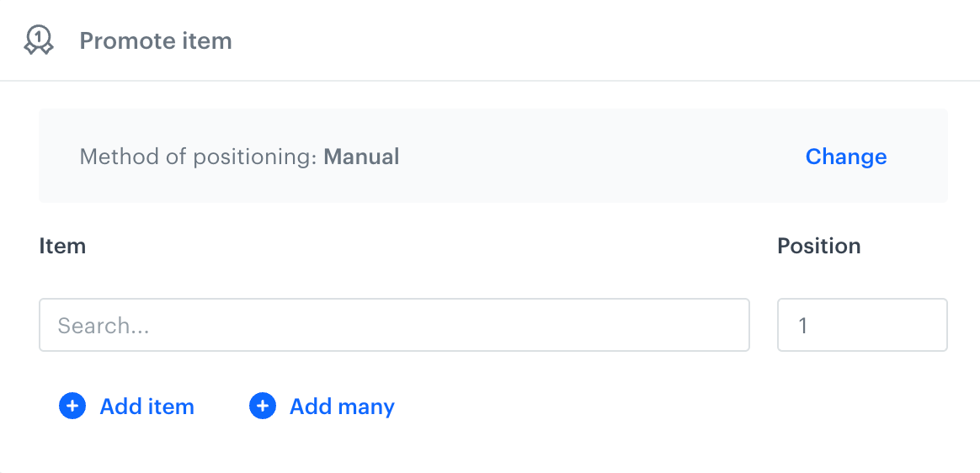
Task: Focus the Item search field
Action: point(394,325)
